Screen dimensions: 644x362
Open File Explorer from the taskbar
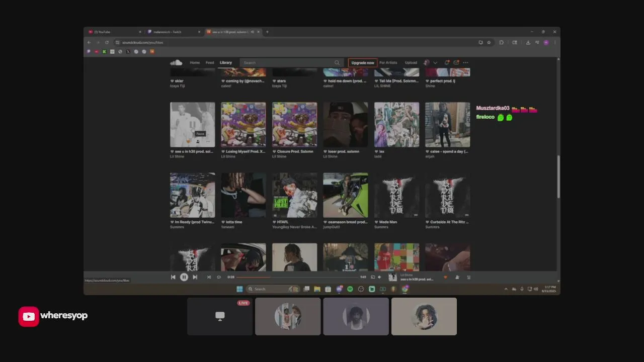(x=317, y=289)
